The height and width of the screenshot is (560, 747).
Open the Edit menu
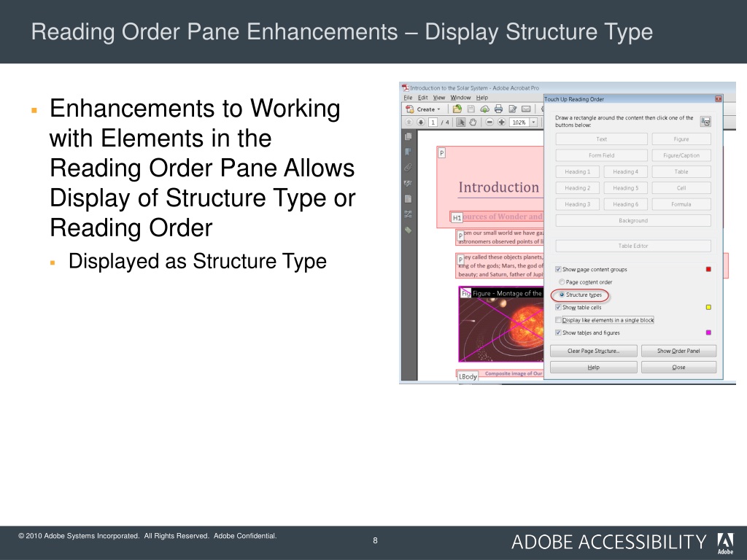coord(423,98)
